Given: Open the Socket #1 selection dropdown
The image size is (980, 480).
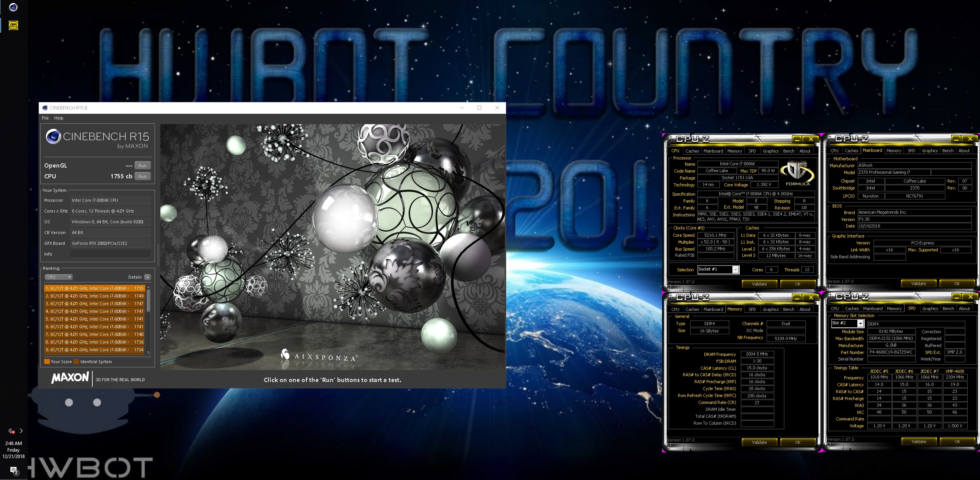Looking at the screenshot, I should pyautogui.click(x=718, y=269).
